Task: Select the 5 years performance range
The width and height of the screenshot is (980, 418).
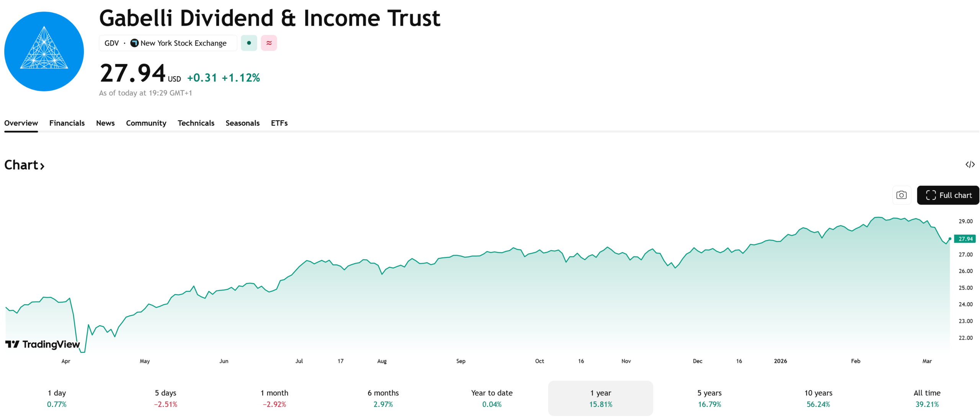Action: pyautogui.click(x=709, y=398)
